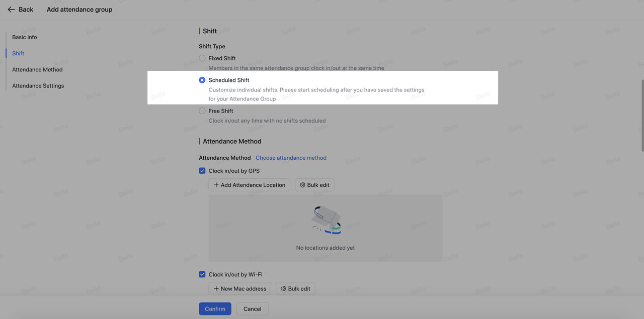
Task: Click the Back label in the header
Action: coord(26,10)
